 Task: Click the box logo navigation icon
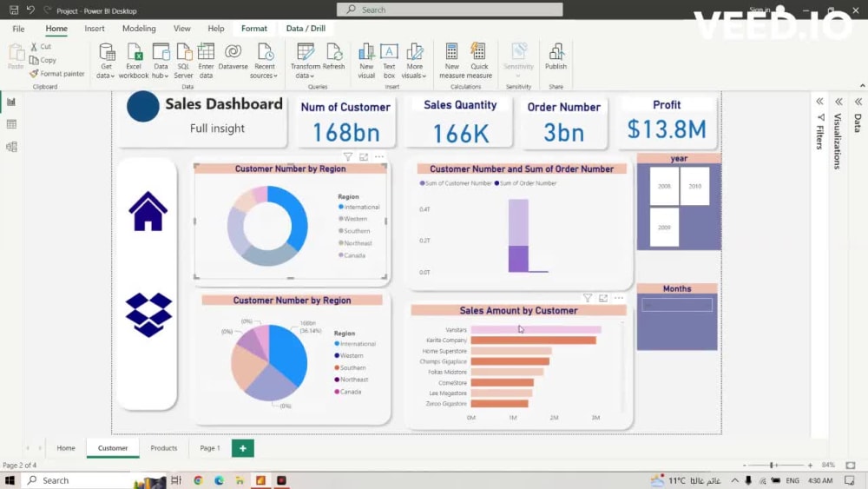tap(148, 314)
